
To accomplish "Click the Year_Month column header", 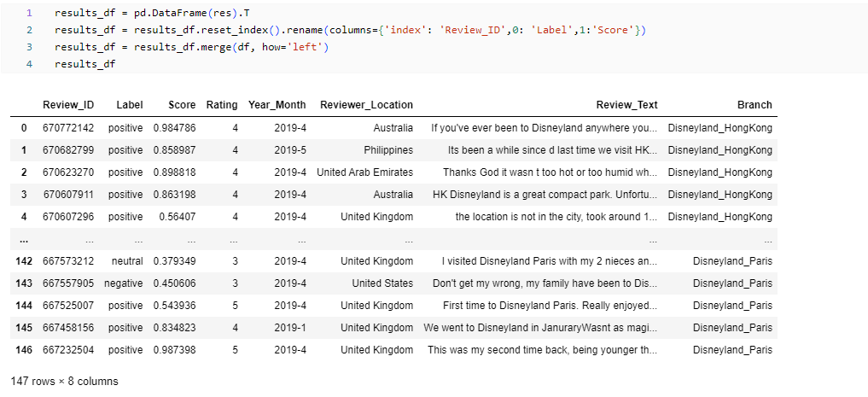I will [277, 105].
